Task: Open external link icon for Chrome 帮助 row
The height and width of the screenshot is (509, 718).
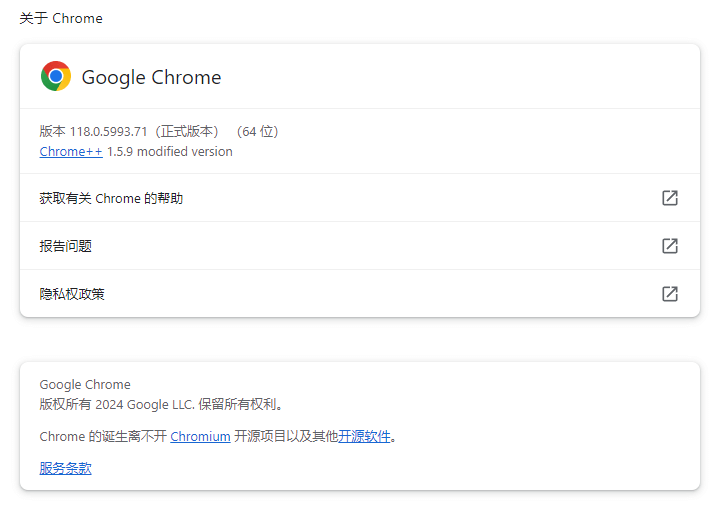Action: tap(670, 198)
